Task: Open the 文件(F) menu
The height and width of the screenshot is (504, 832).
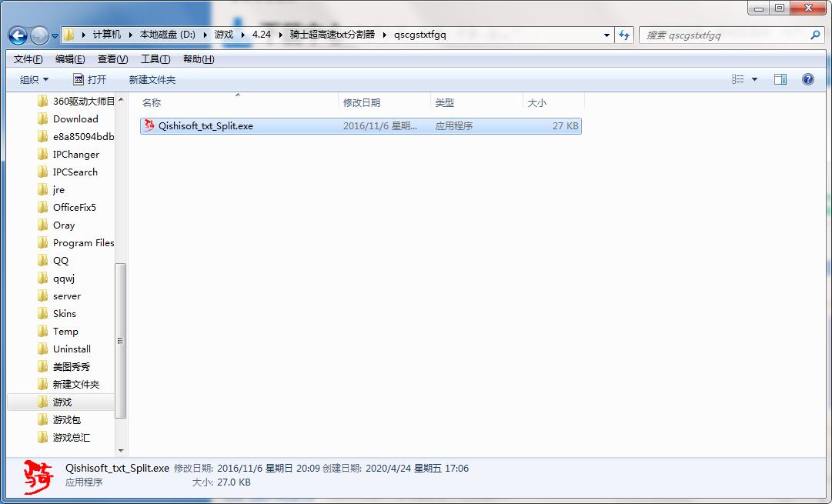Action: pyautogui.click(x=28, y=59)
